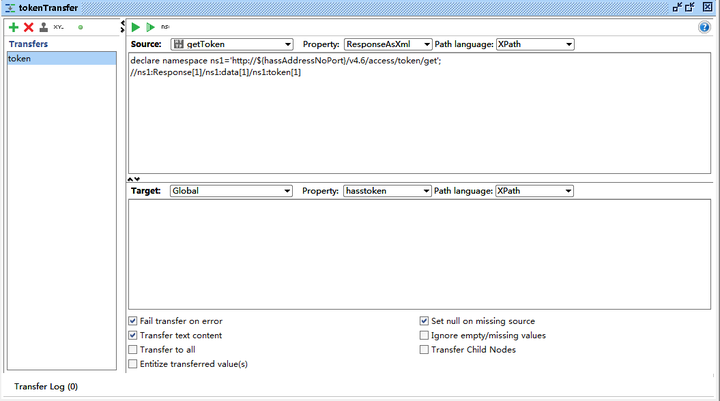
Task: Maximize the tokenTransfer internal window
Action: (690, 7)
